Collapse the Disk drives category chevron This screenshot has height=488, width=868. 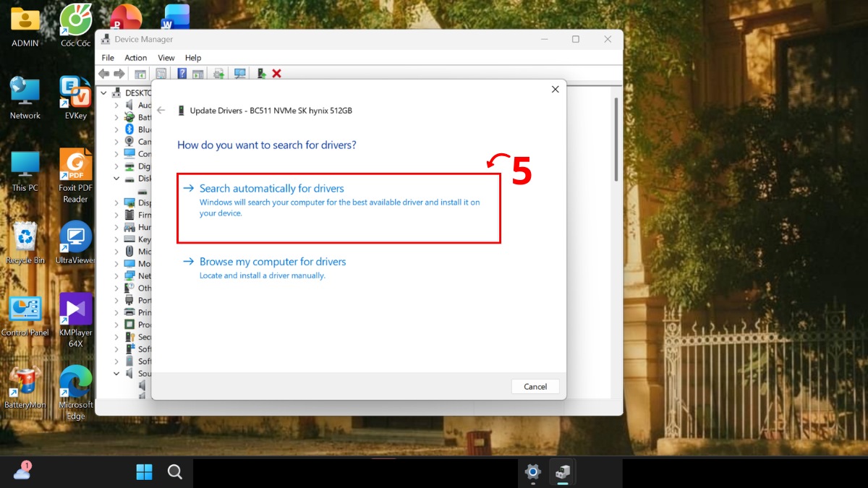coord(116,179)
